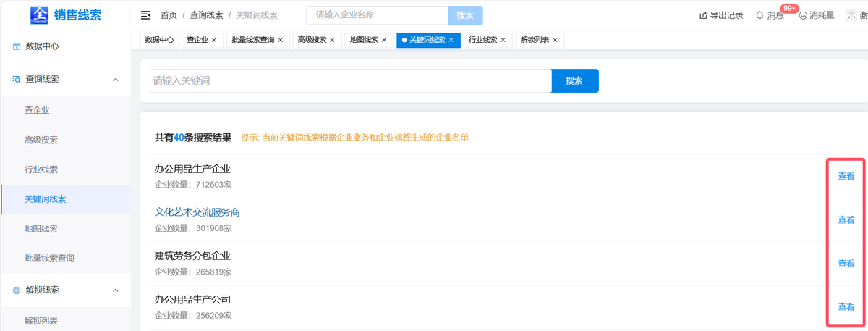Click the 导出记录 export icon

point(703,15)
